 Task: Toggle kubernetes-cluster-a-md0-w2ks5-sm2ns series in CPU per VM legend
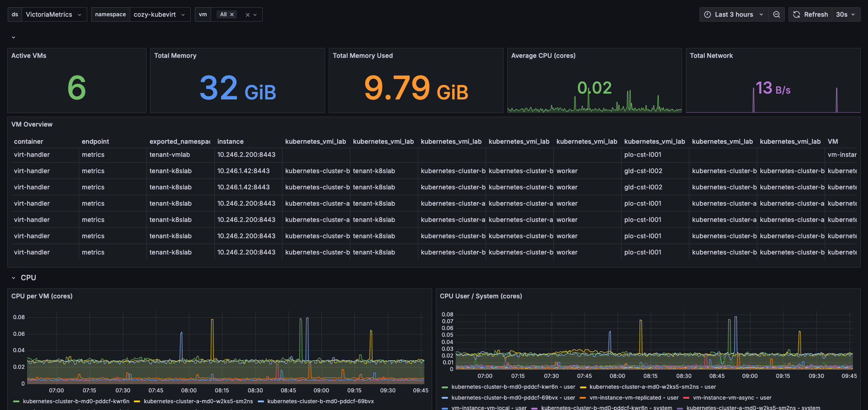pos(198,401)
